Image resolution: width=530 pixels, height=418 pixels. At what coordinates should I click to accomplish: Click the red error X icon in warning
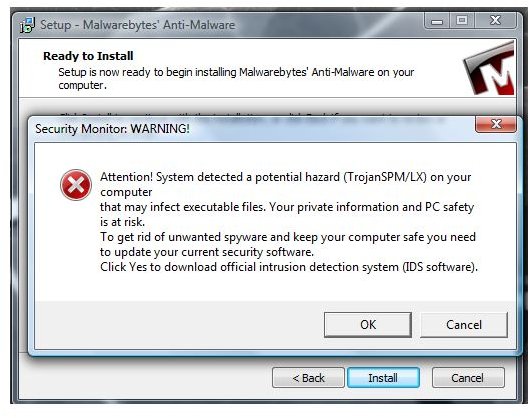(x=76, y=185)
